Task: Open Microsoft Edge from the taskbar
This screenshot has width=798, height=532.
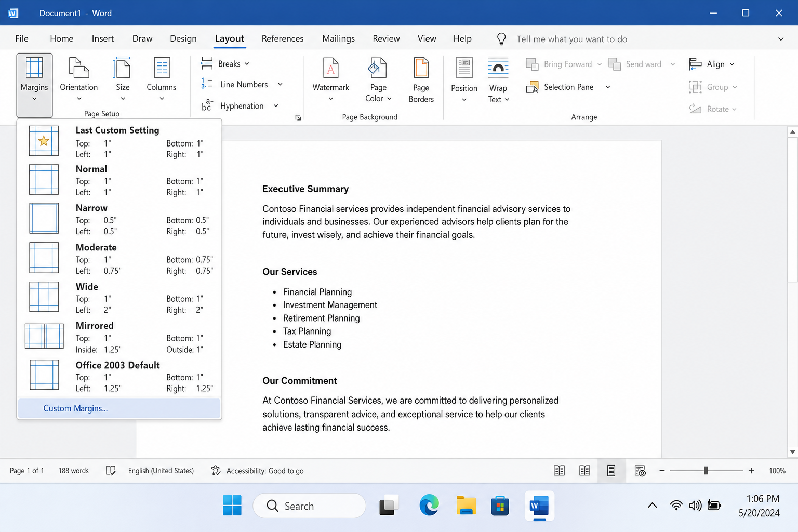Action: 429,506
